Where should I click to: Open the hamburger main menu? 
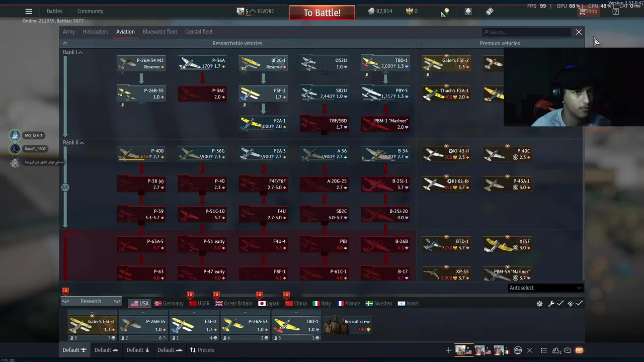(x=29, y=12)
